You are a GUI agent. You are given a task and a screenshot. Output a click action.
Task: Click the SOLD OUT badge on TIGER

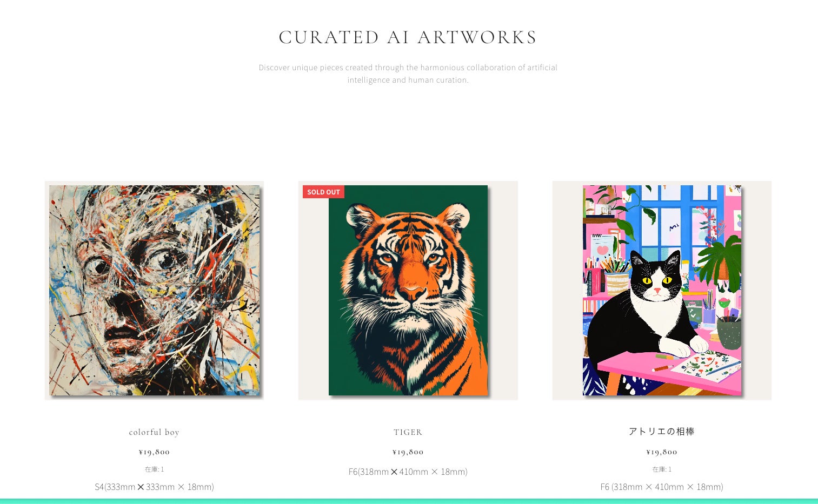point(323,192)
